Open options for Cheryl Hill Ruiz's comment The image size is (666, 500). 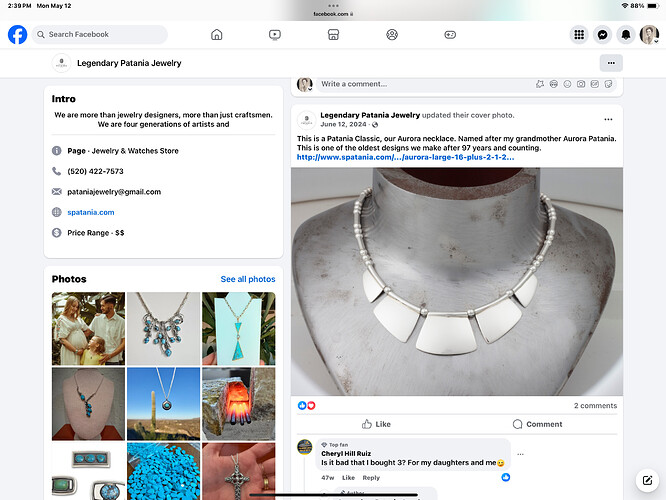click(x=520, y=454)
